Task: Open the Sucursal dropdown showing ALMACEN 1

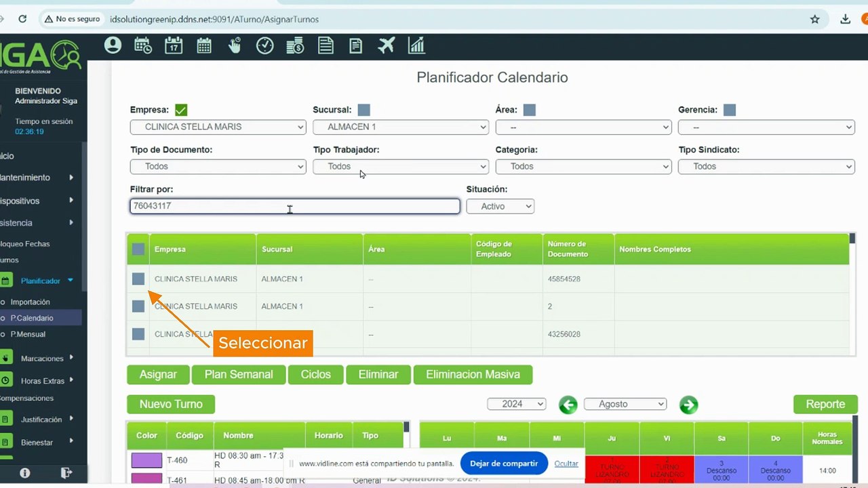Action: tap(401, 127)
